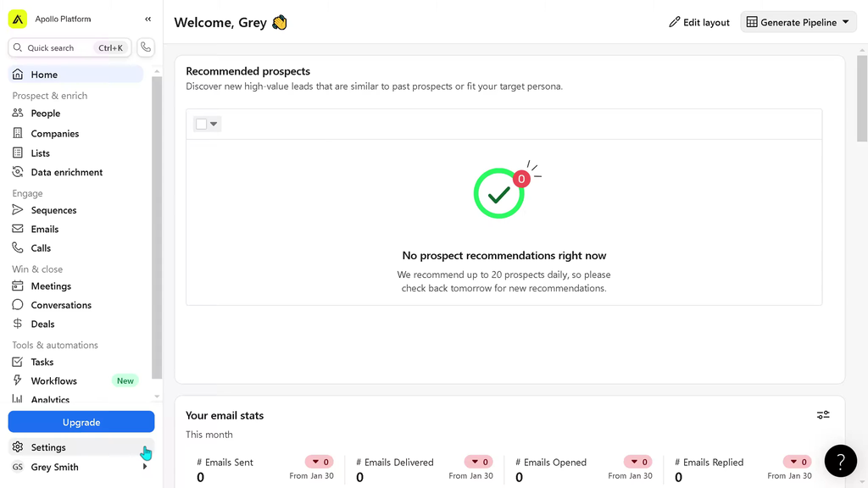The height and width of the screenshot is (488, 868).
Task: Collapse the sidebar with double chevron
Action: [x=148, y=19]
